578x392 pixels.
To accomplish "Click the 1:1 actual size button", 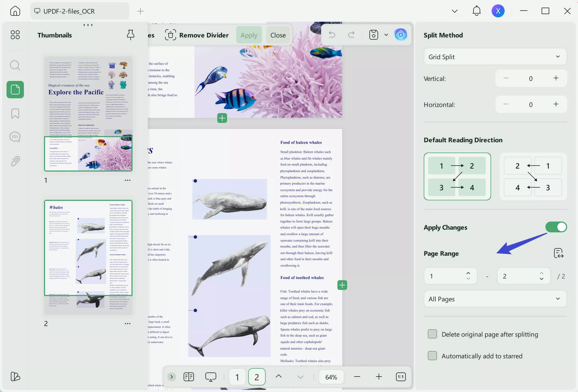I will point(401,377).
